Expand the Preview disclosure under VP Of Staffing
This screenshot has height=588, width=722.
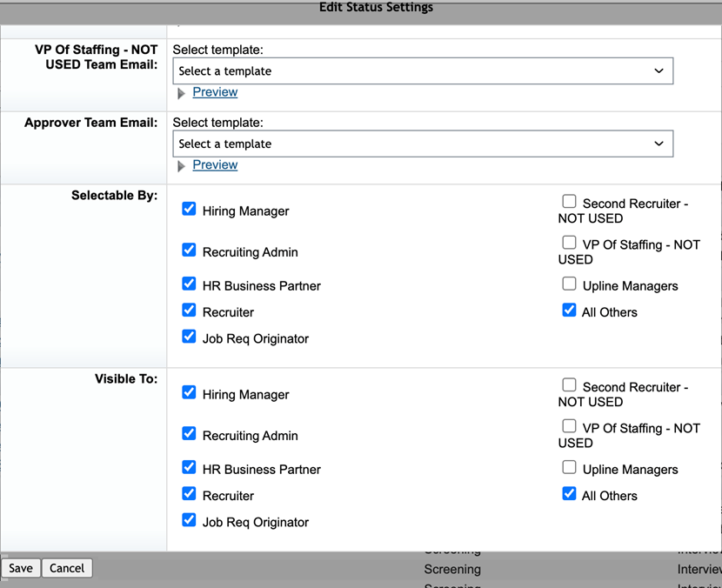(182, 92)
